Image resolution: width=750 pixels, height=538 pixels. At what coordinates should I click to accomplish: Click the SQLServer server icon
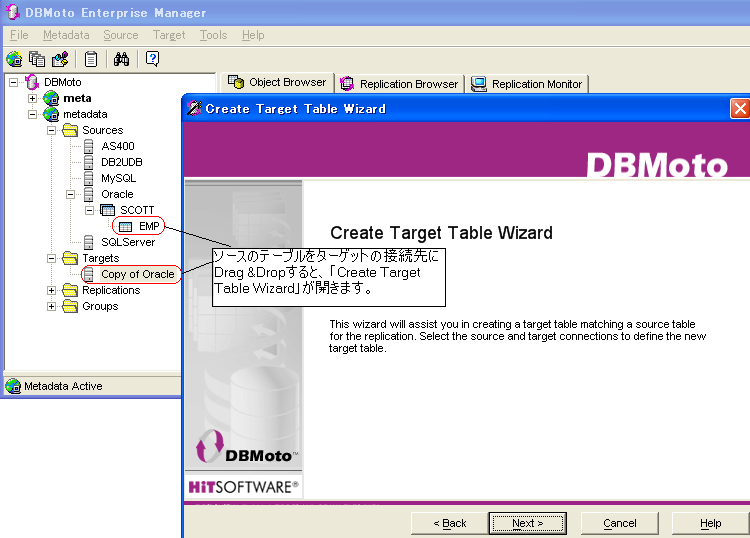tap(88, 242)
